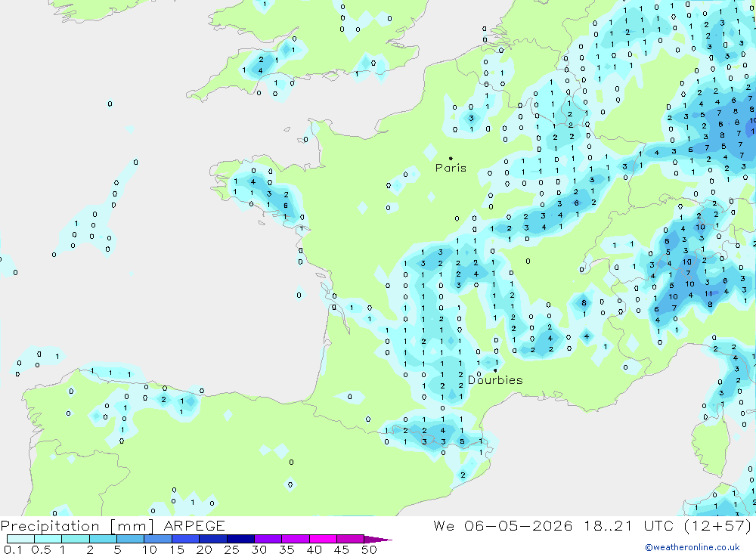Click the '11' precipitation value on the map
This screenshot has width=756, height=554.
708,293
